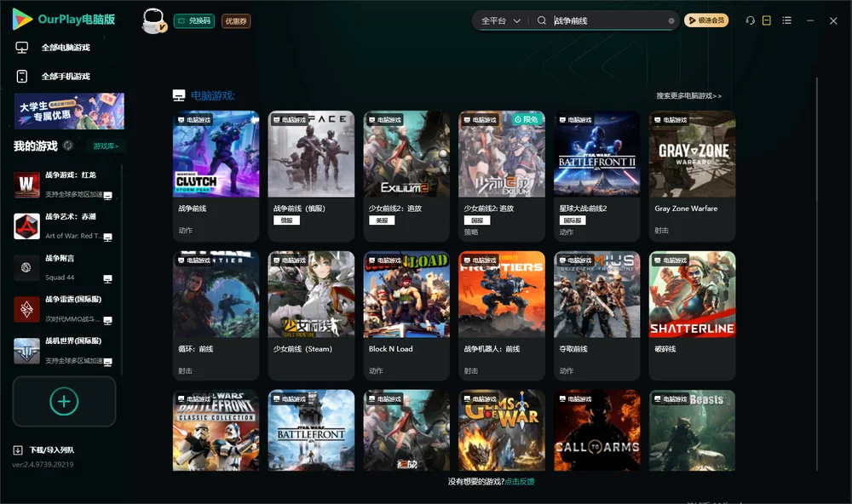Click PC badge icon on 战机世界 row
Viewport: 852px width, 504px height.
pos(107,362)
